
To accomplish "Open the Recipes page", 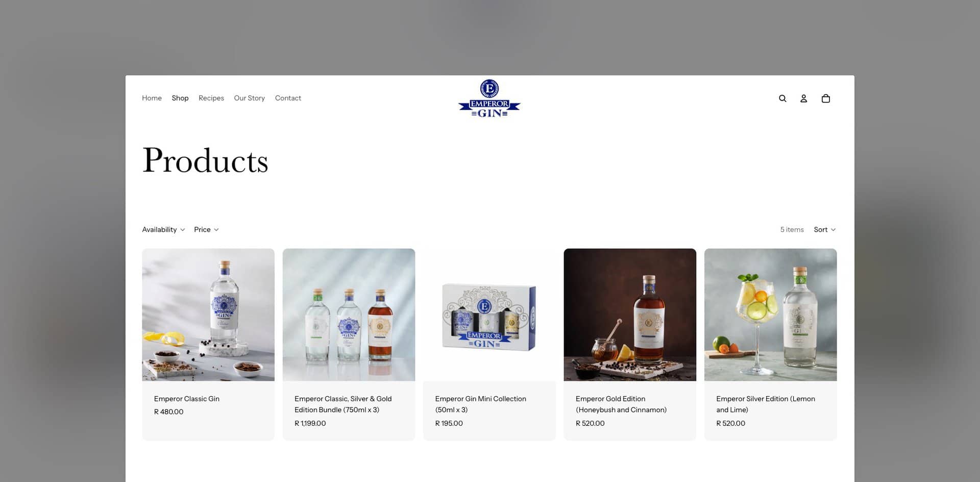I will coord(211,98).
